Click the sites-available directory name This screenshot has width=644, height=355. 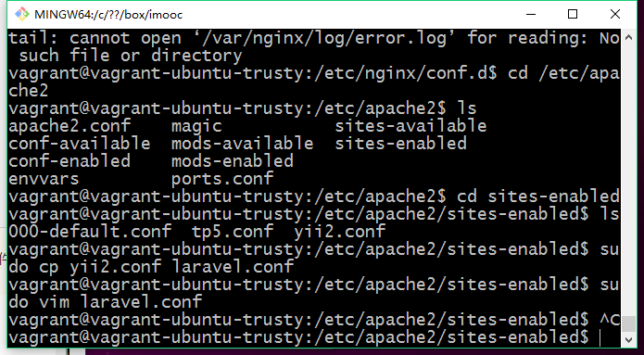tap(410, 126)
